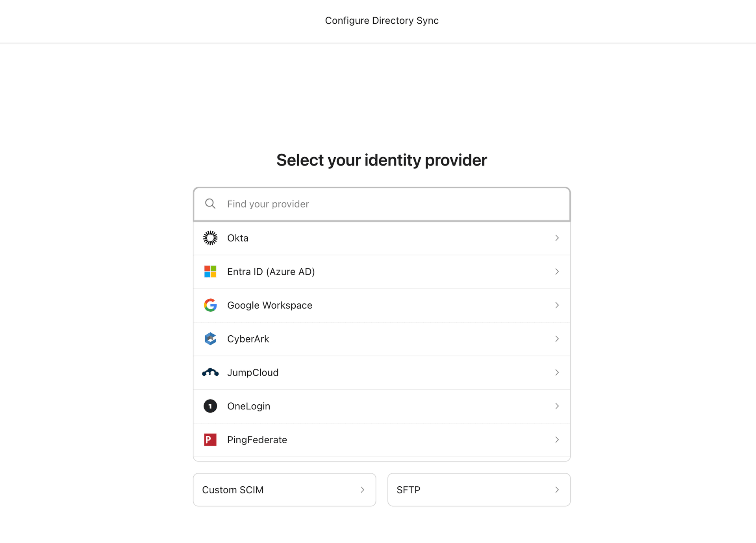Click the JumpCloud cloud icon
The image size is (756, 543).
pos(210,372)
